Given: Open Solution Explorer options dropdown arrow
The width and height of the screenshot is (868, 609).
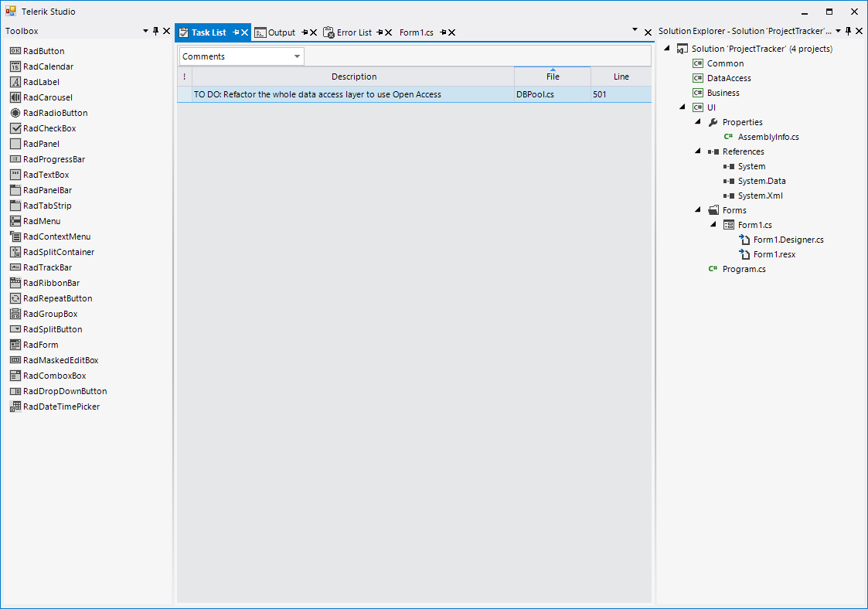Looking at the screenshot, I should 838,31.
